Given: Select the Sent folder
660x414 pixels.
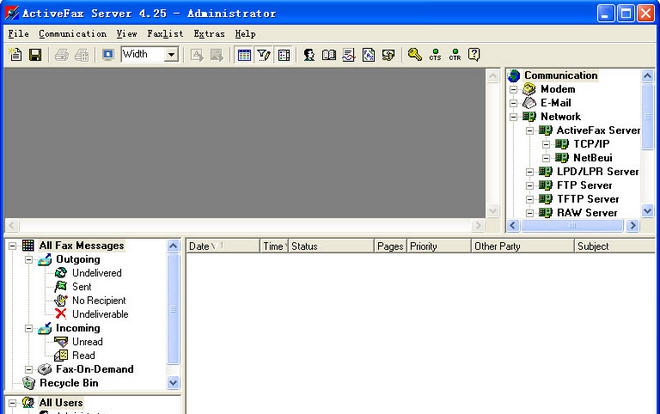Looking at the screenshot, I should coord(82,287).
